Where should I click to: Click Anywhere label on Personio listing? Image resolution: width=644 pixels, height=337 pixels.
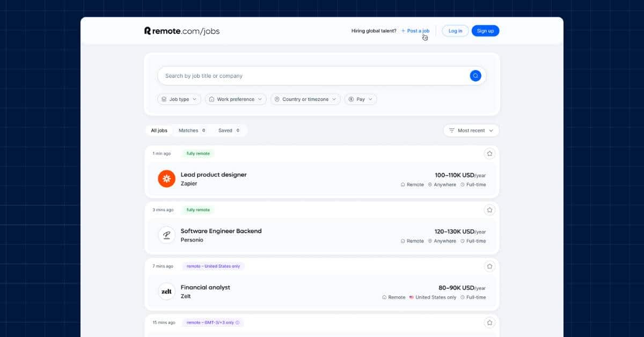[442, 241]
